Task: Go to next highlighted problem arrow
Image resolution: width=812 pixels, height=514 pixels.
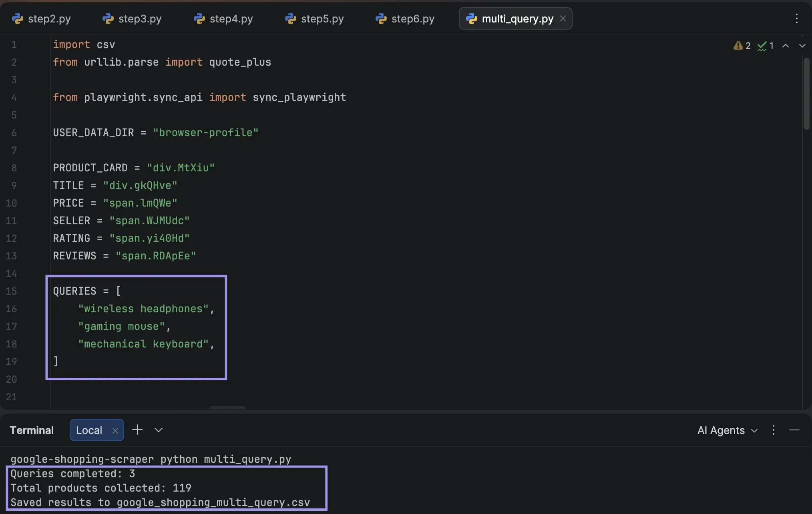Action: tap(802, 46)
